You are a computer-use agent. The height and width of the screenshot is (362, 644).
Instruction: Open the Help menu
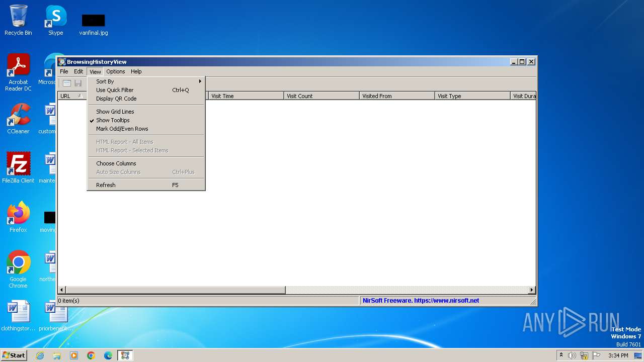[136, 71]
